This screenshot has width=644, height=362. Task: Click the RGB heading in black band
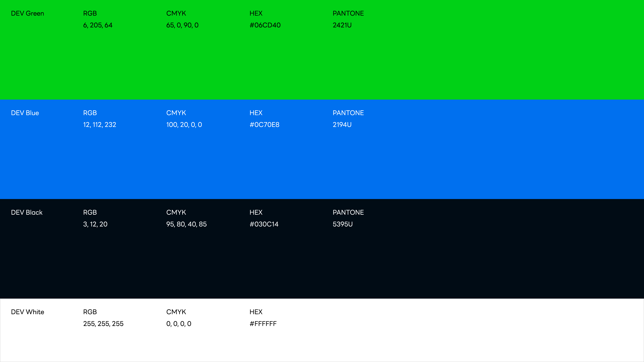(x=90, y=212)
